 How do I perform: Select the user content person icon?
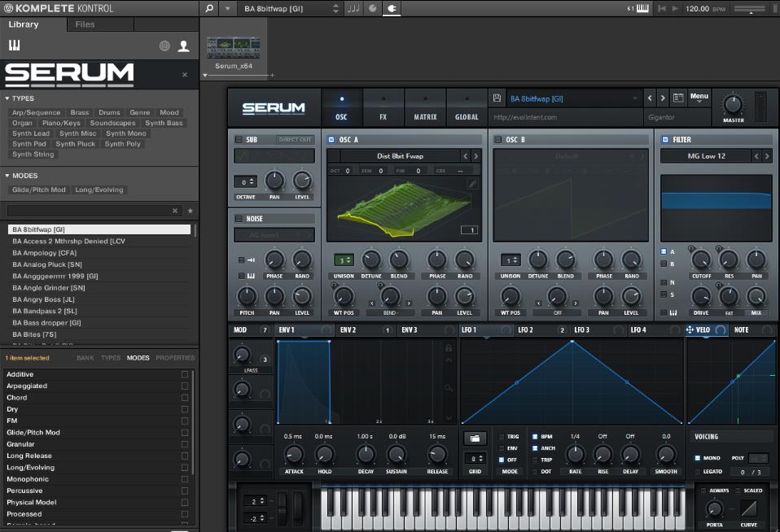[184, 46]
